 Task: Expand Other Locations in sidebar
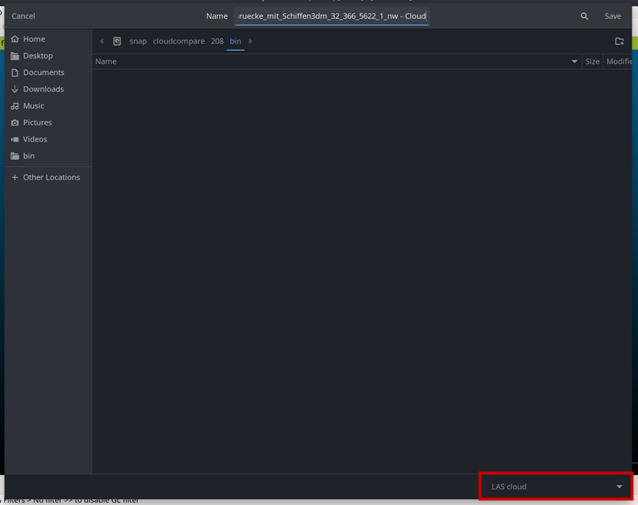click(51, 177)
